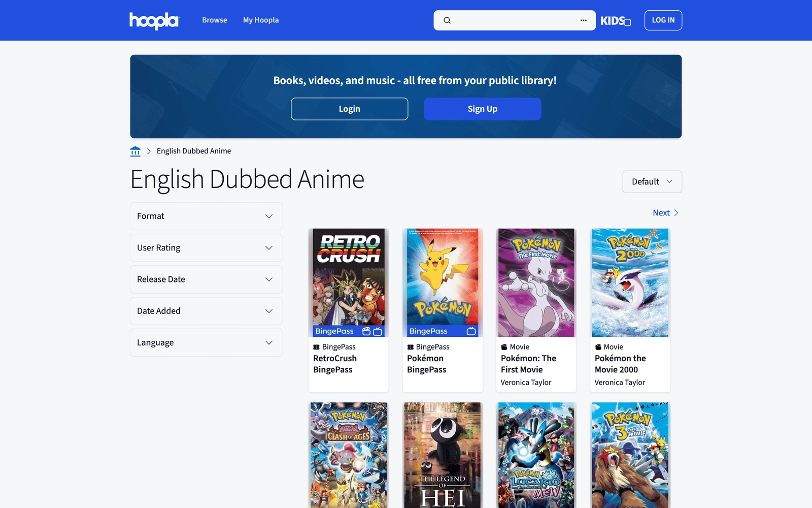Open the Browse menu
The height and width of the screenshot is (508, 812).
pyautogui.click(x=215, y=20)
